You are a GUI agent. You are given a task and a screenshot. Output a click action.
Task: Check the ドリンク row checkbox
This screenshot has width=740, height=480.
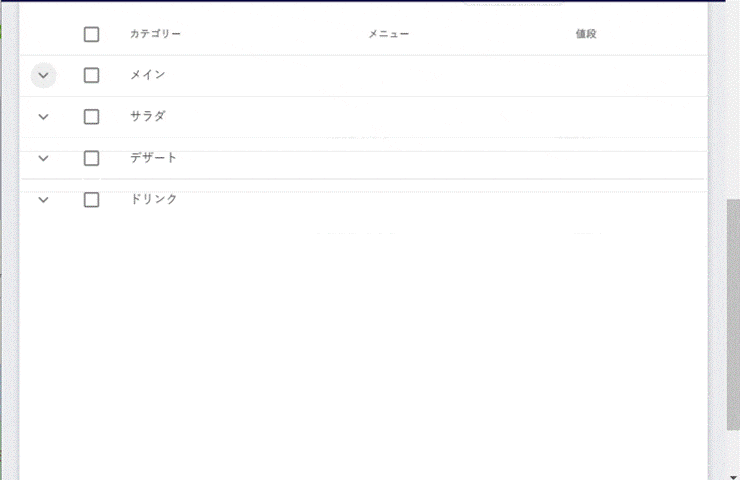[92, 200]
